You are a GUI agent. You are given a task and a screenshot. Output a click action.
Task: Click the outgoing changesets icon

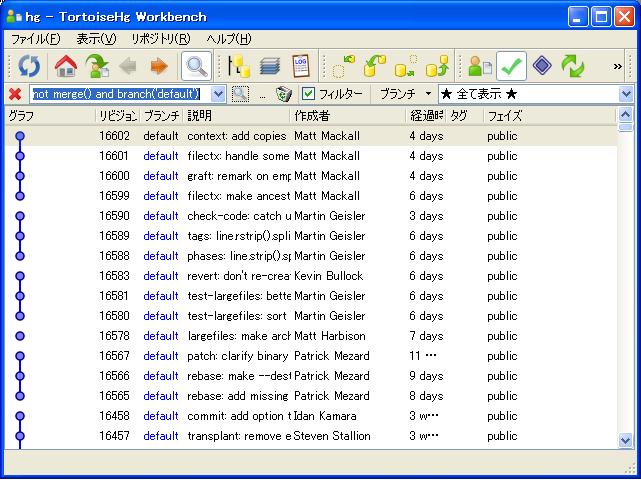pos(406,66)
